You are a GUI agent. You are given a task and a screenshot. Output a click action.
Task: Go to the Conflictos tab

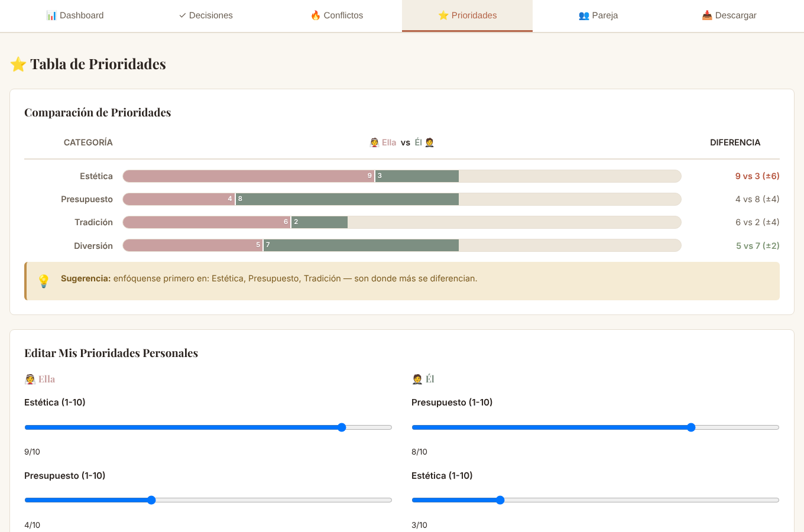(337, 15)
